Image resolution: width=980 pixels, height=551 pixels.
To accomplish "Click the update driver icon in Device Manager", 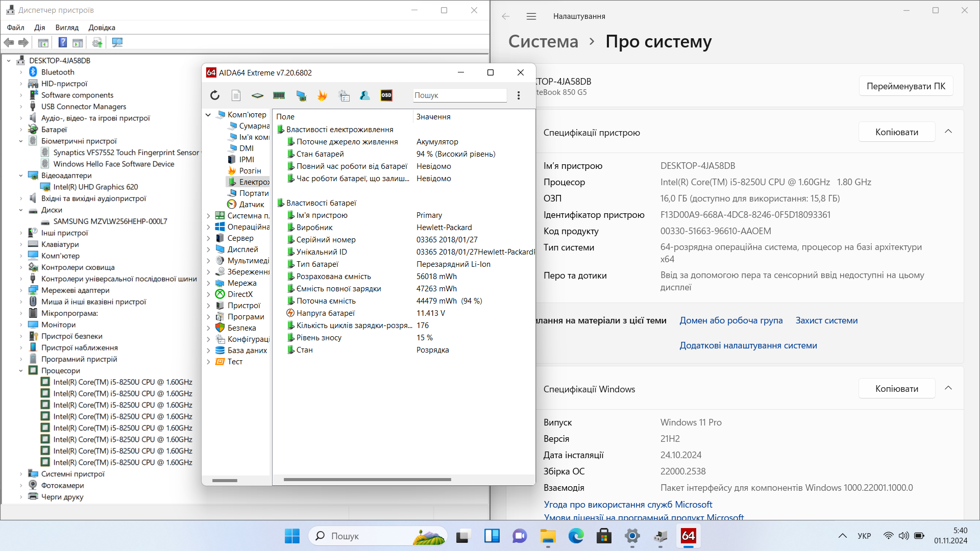I will tap(97, 42).
